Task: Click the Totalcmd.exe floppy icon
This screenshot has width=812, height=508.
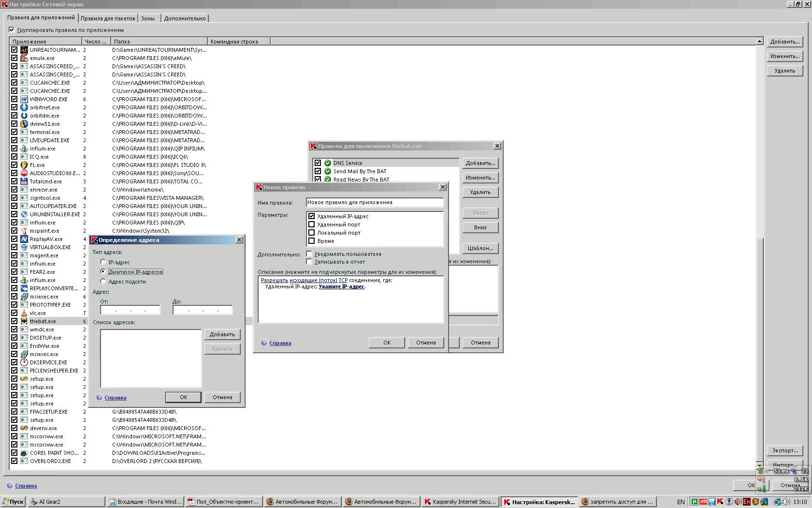Action: (x=24, y=181)
